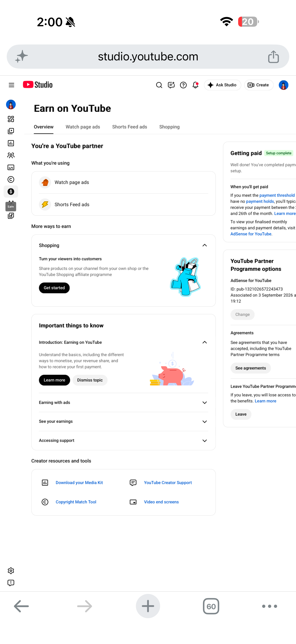Toggle the hamburger navigation menu

(11, 85)
